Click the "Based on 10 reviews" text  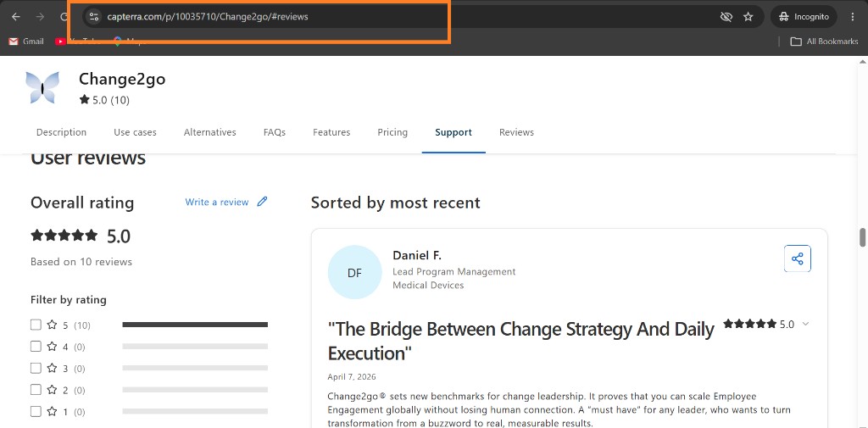(x=81, y=262)
